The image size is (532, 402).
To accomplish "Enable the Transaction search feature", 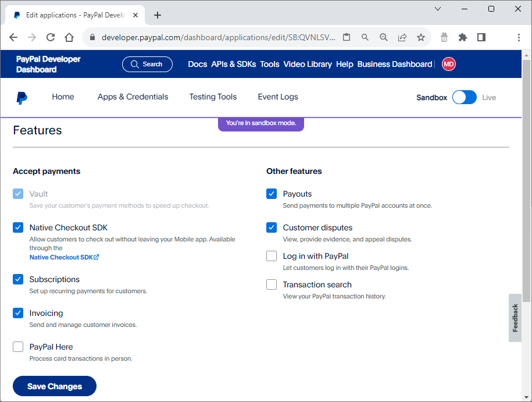I will click(271, 284).
